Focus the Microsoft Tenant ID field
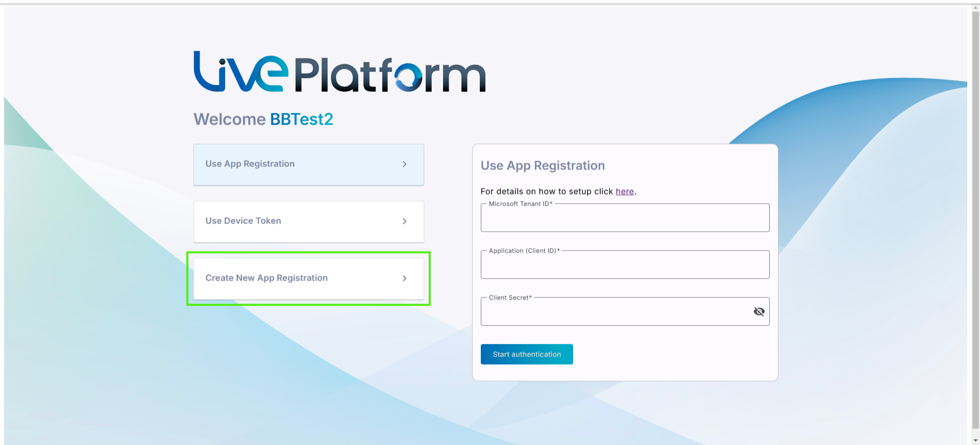 click(624, 218)
